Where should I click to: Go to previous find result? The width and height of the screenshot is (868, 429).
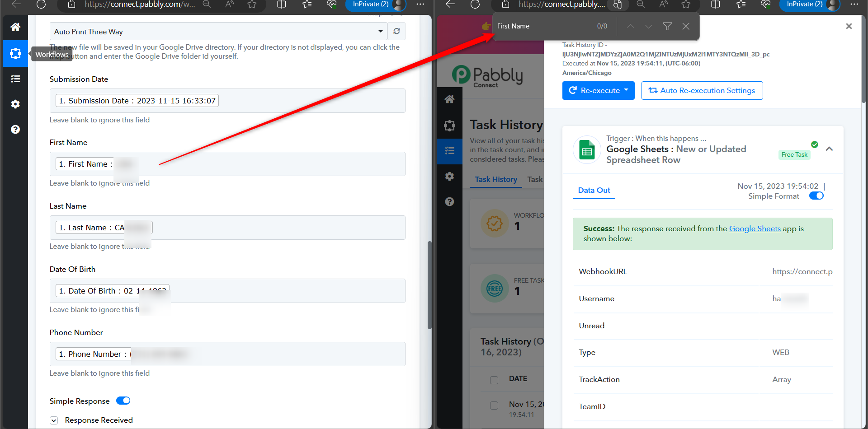pyautogui.click(x=630, y=26)
